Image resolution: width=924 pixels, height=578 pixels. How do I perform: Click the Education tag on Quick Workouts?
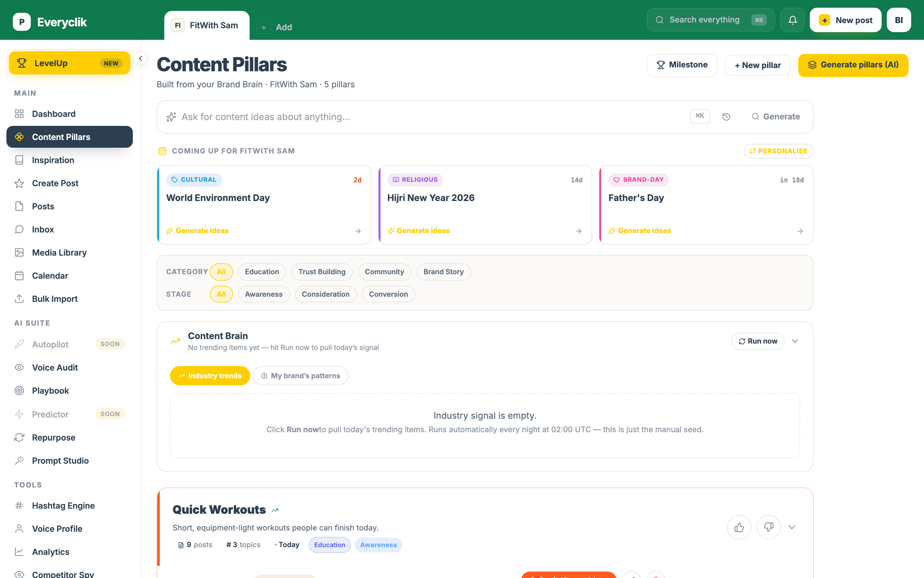tap(329, 545)
